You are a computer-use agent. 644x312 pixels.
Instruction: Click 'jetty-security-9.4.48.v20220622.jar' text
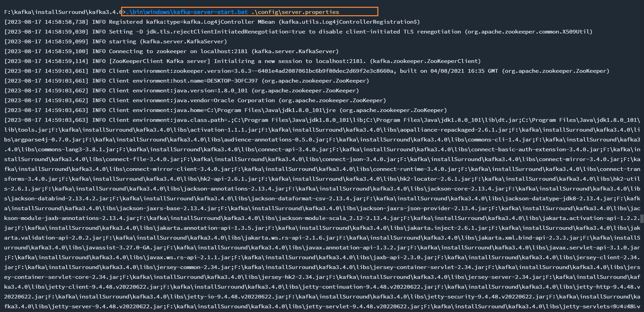point(486,297)
